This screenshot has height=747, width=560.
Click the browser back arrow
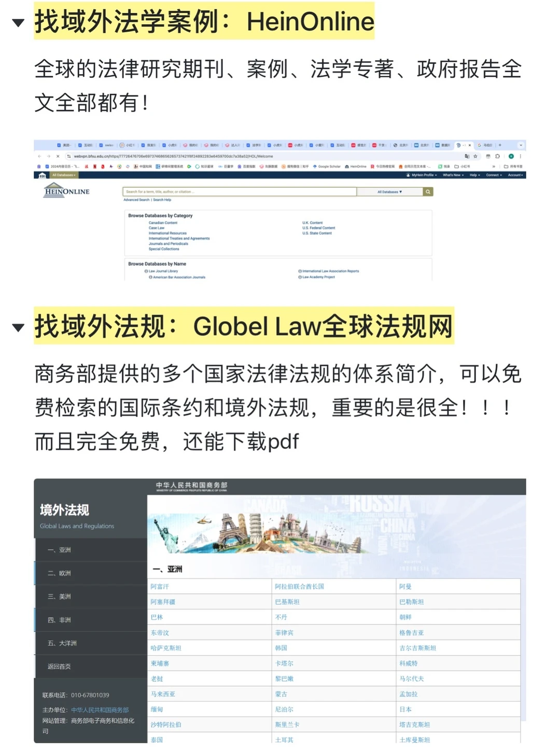(x=39, y=156)
